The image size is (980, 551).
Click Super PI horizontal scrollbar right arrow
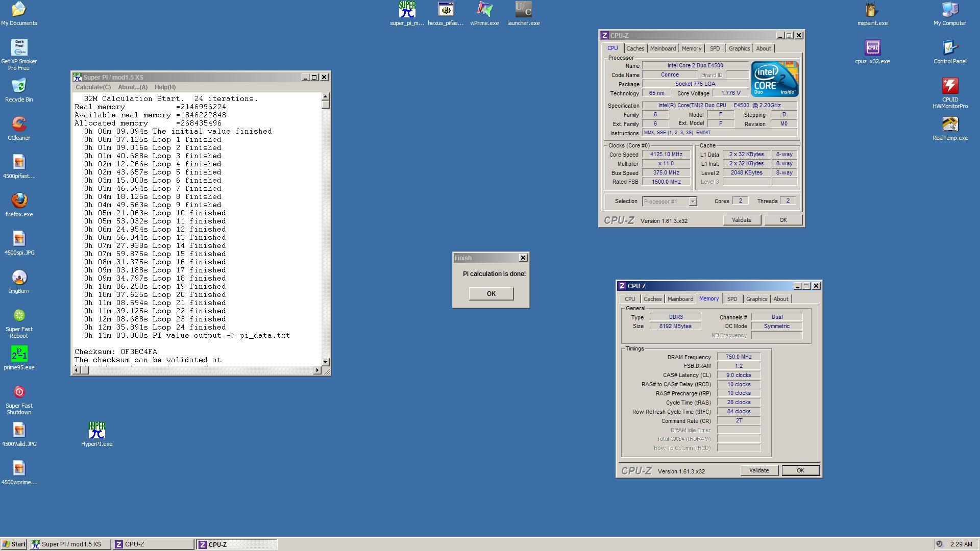coord(317,370)
